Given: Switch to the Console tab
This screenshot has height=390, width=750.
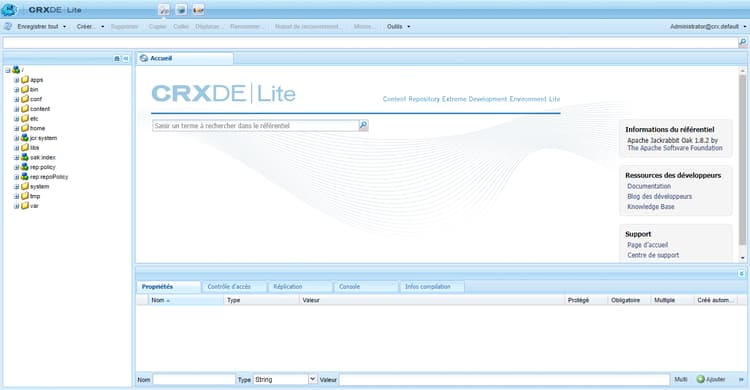Looking at the screenshot, I should tap(366, 287).
